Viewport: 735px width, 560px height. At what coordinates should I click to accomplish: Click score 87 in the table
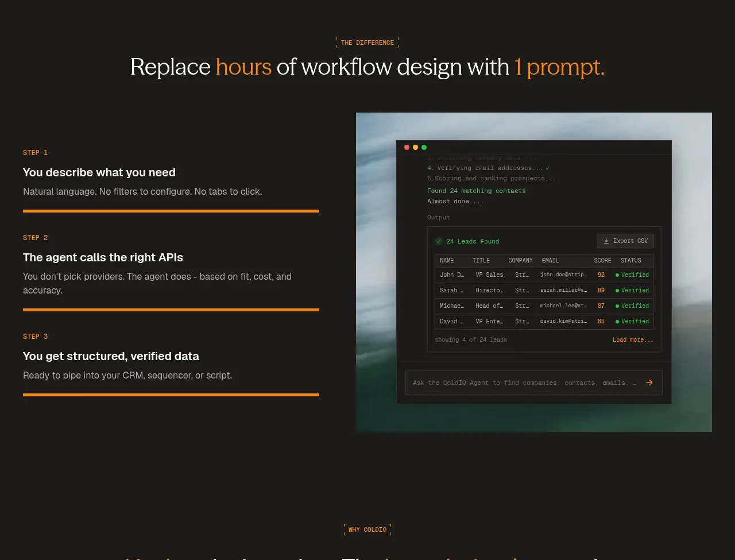(601, 306)
